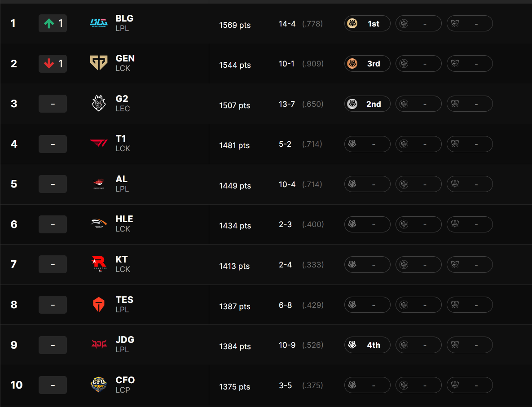Select the Hanwha Life Esports logo
This screenshot has height=407, width=532.
tap(99, 224)
